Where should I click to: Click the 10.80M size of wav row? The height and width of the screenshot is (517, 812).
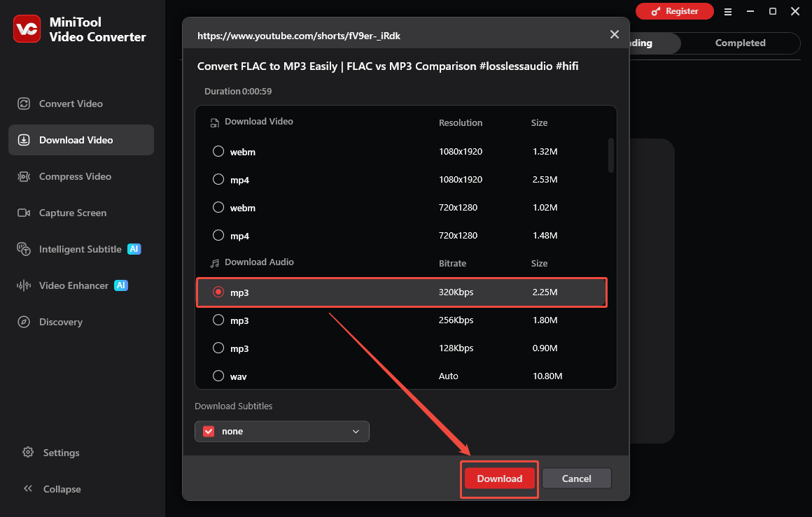coord(547,376)
